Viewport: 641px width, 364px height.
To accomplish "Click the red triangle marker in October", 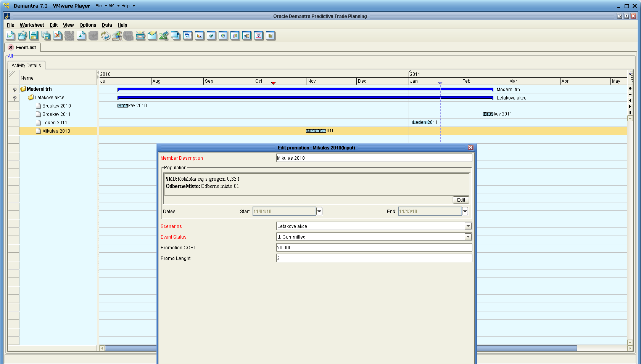I will [273, 83].
